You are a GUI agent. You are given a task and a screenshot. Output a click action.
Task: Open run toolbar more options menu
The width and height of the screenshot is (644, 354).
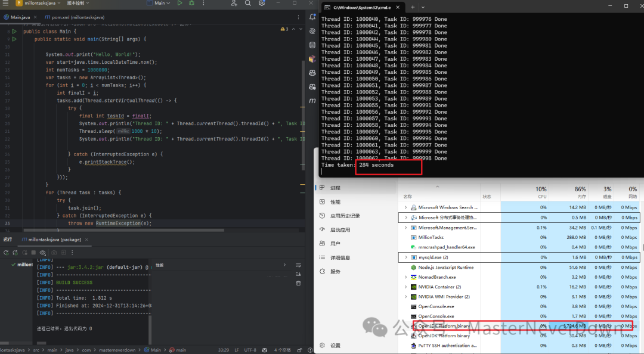(x=72, y=253)
